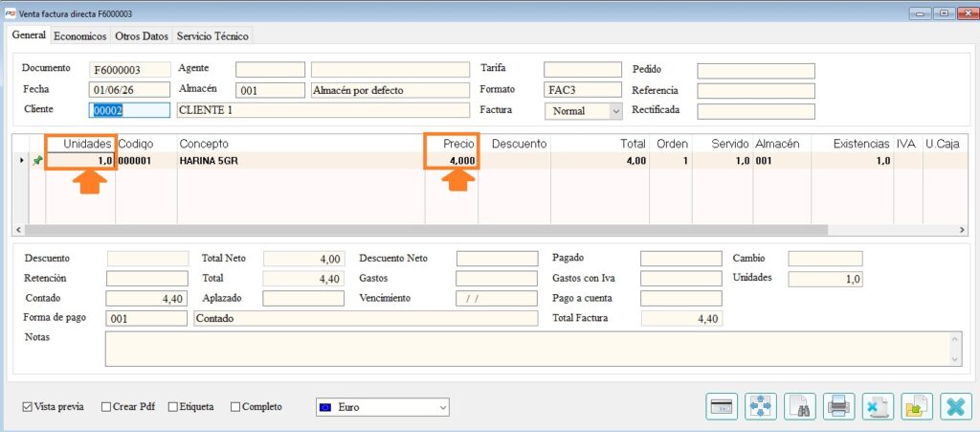This screenshot has width=980, height=432.
Task: Click the Retención input field
Action: [146, 278]
